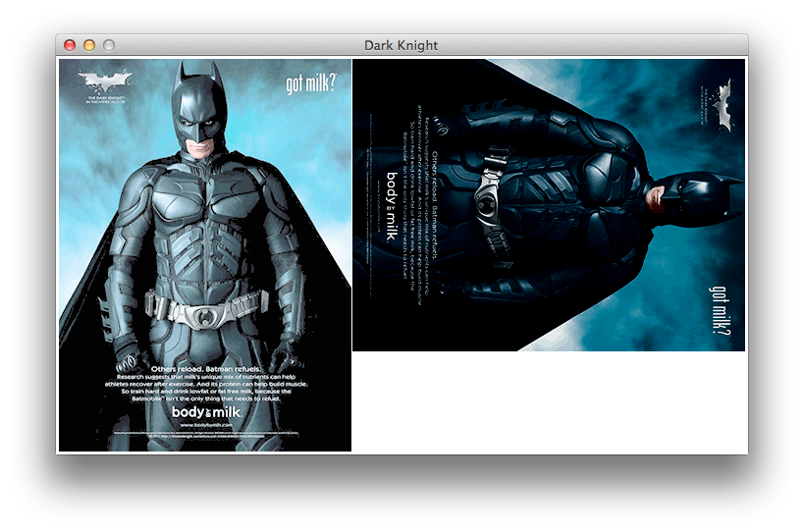Click 'Others reload. Batman refuels.' on upright poster
Viewport: 804px width, 532px height.
(206, 369)
